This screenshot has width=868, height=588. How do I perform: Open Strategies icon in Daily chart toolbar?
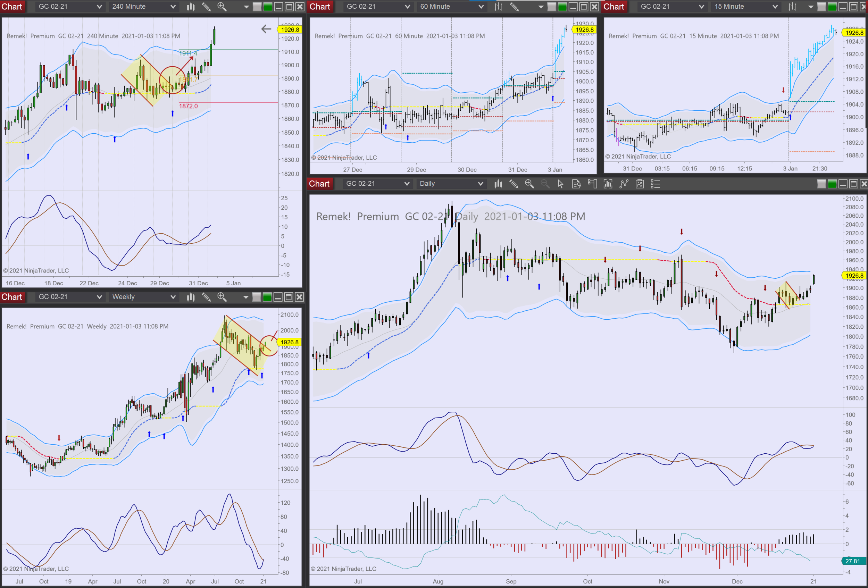[640, 184]
